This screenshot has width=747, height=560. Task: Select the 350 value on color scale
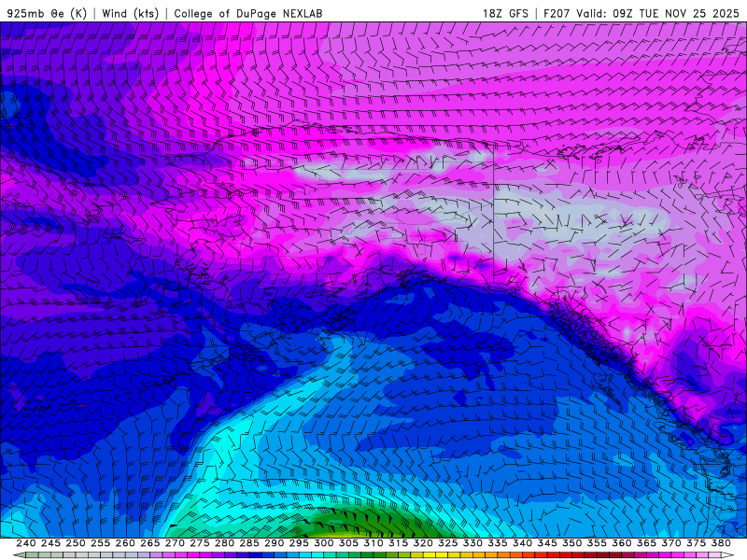click(571, 543)
